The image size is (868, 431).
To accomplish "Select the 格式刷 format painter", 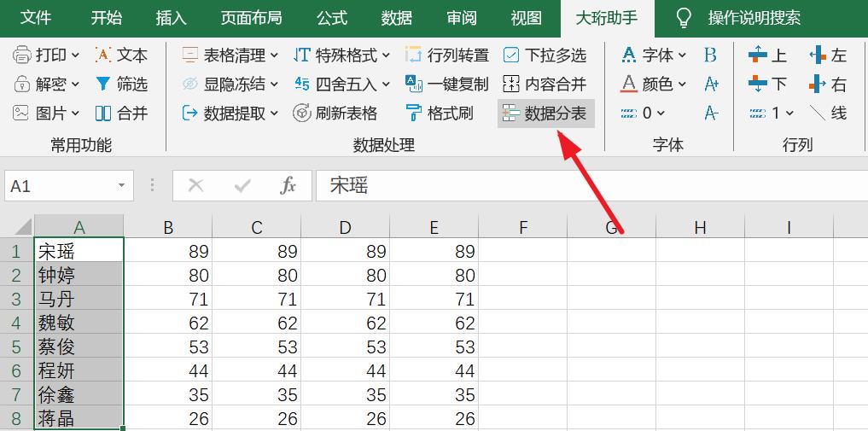I will [x=440, y=114].
